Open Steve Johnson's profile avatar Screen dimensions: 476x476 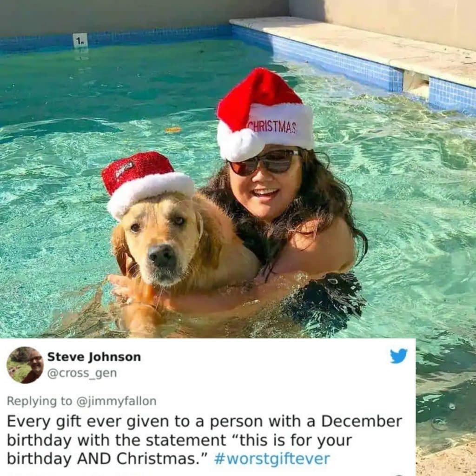(x=25, y=365)
